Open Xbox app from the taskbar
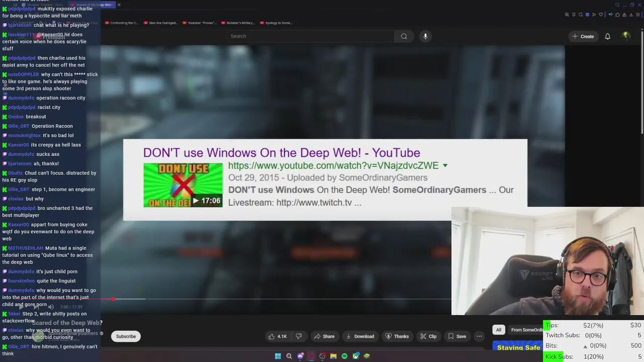 [356, 356]
